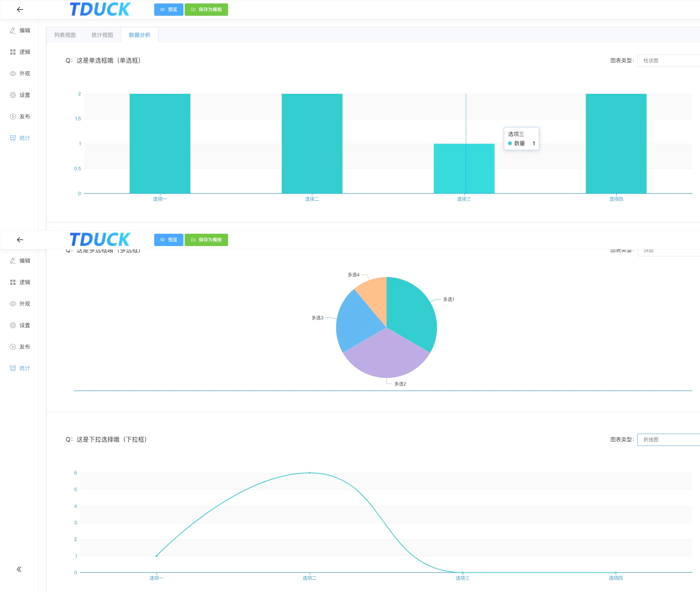Click the 多选1 label beside the pie
700x592 pixels.
tap(448, 299)
